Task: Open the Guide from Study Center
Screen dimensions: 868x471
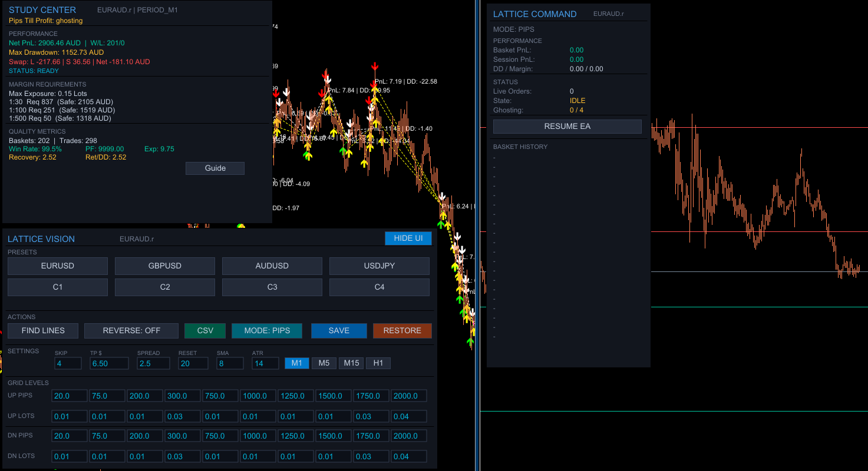Action: point(214,168)
